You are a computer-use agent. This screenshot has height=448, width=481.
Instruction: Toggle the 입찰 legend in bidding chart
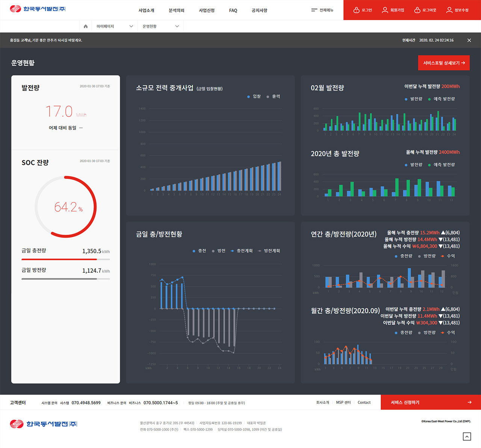[254, 97]
